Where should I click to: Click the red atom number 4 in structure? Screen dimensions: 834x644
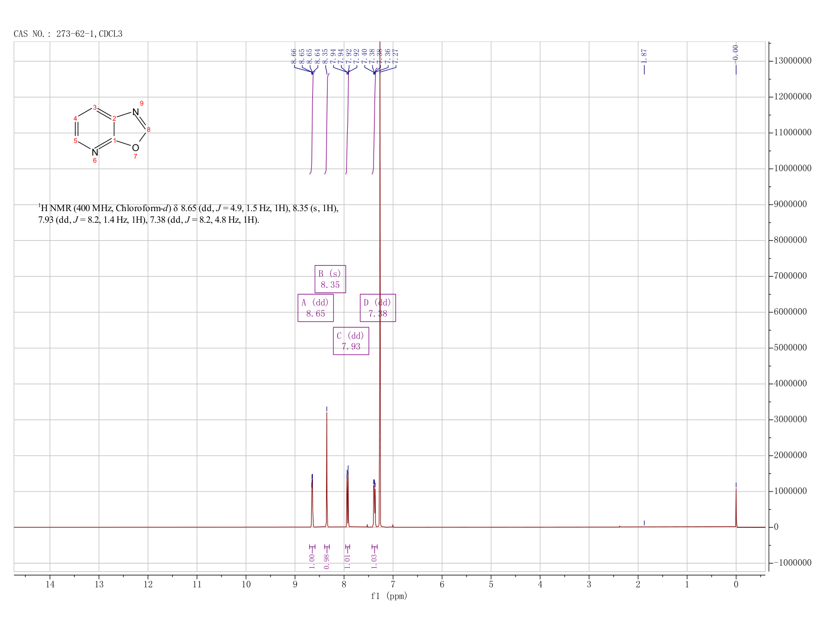click(x=75, y=118)
